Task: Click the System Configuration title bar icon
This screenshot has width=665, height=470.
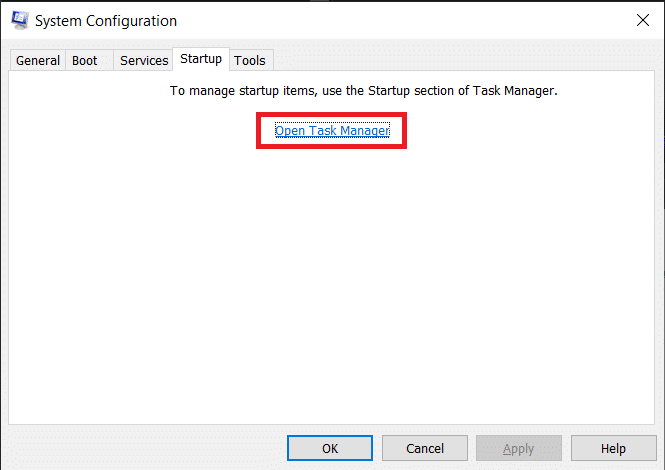Action: [x=18, y=20]
